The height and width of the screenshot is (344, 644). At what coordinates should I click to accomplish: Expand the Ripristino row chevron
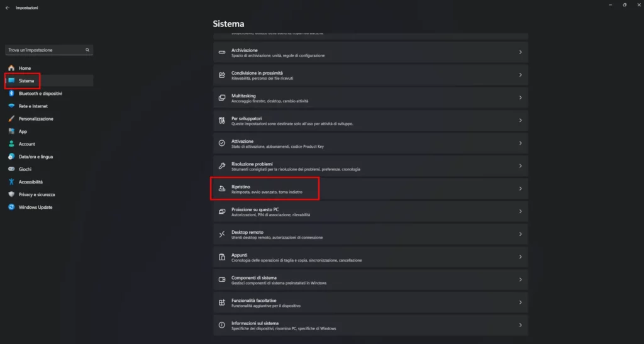point(520,189)
